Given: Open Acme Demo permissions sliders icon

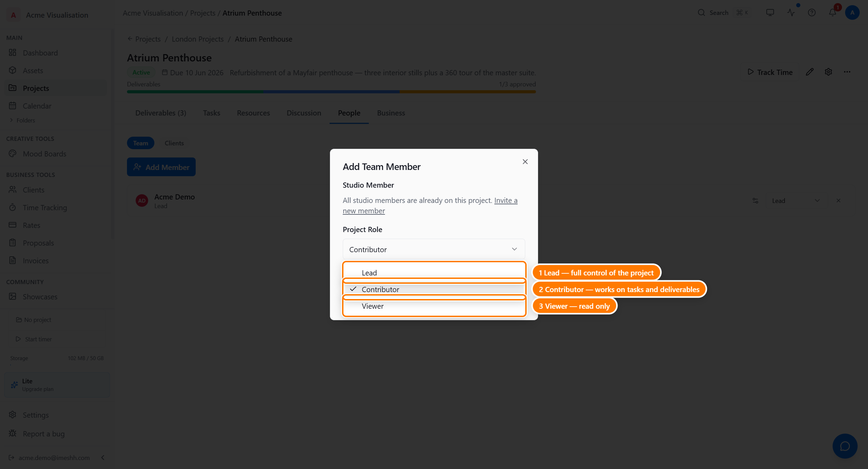Looking at the screenshot, I should pyautogui.click(x=755, y=201).
